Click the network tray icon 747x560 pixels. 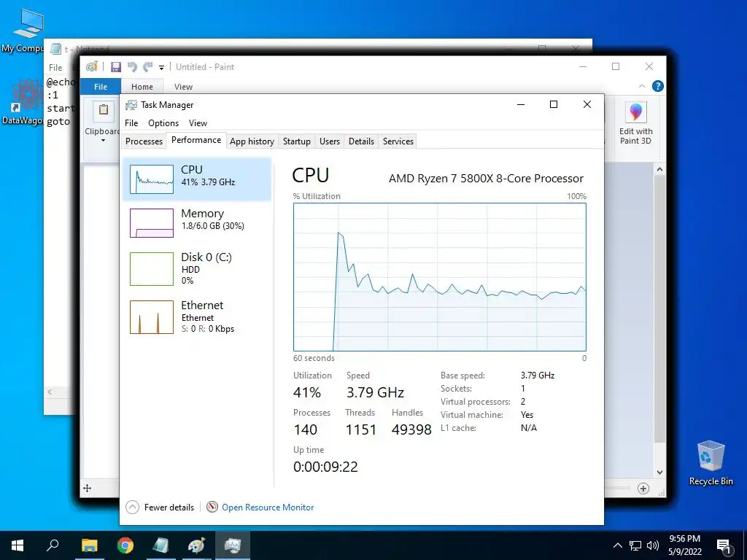pyautogui.click(x=635, y=545)
